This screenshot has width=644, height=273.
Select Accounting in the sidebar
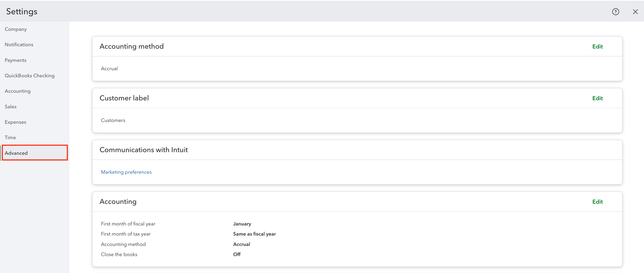pos(18,91)
